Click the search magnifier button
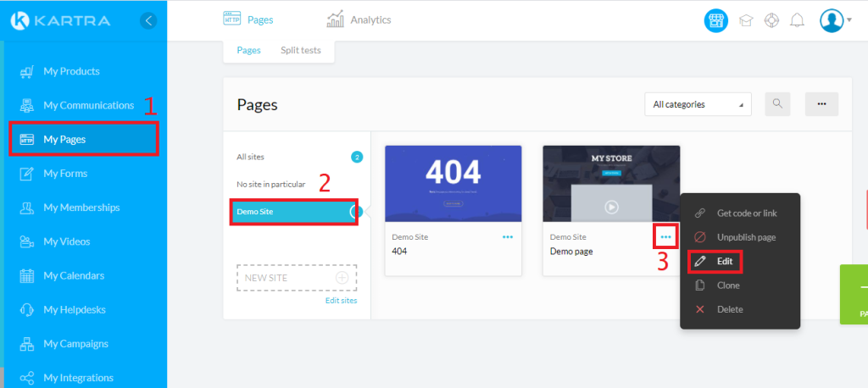This screenshot has width=868, height=388. (x=776, y=104)
